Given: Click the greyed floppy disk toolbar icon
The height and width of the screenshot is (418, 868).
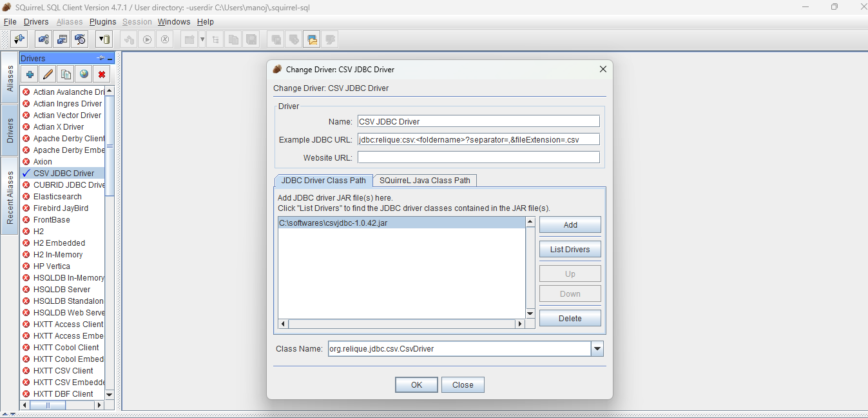Looking at the screenshot, I should click(251, 39).
